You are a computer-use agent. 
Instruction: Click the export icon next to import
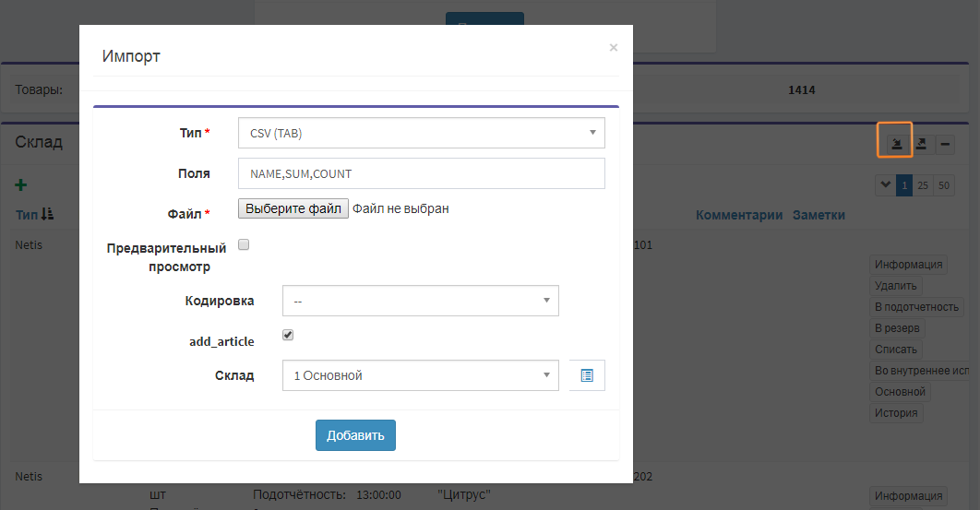(x=921, y=144)
